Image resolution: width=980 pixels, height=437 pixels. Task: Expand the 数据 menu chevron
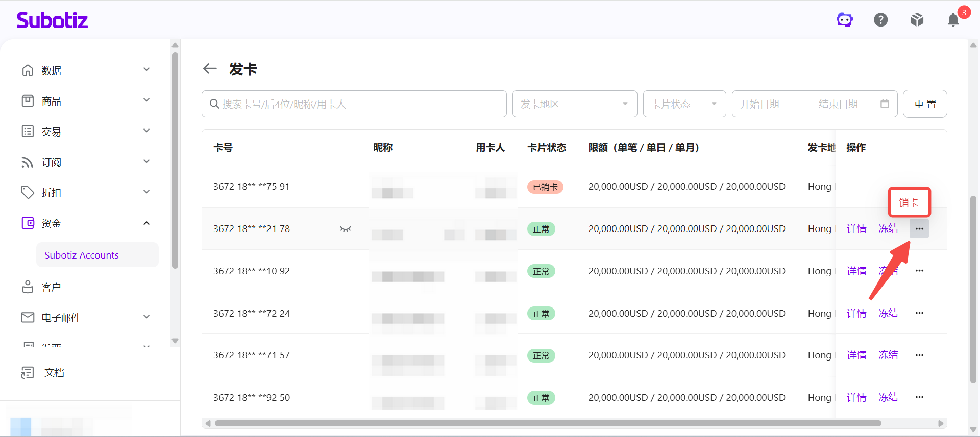(x=146, y=69)
